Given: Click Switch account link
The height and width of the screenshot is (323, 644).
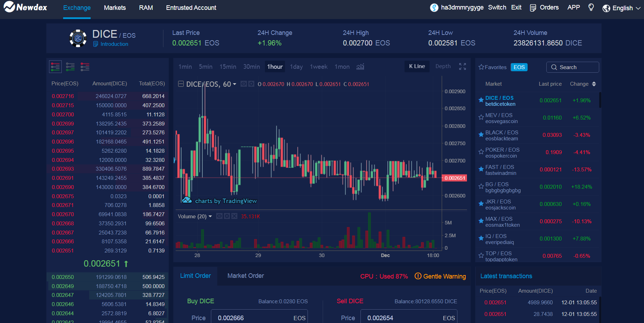Looking at the screenshot, I should click(x=497, y=7).
